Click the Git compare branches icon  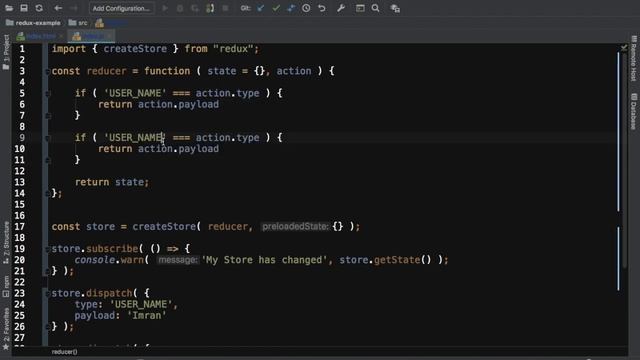click(291, 8)
